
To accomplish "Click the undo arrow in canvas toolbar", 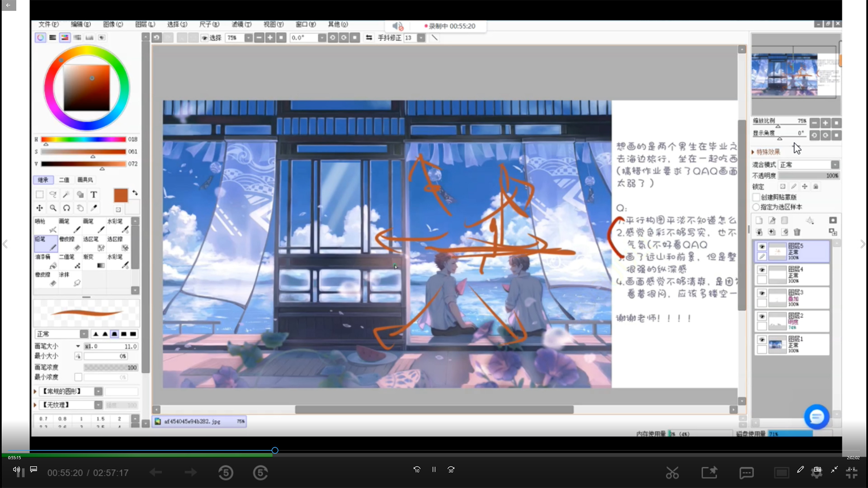I will [x=157, y=38].
